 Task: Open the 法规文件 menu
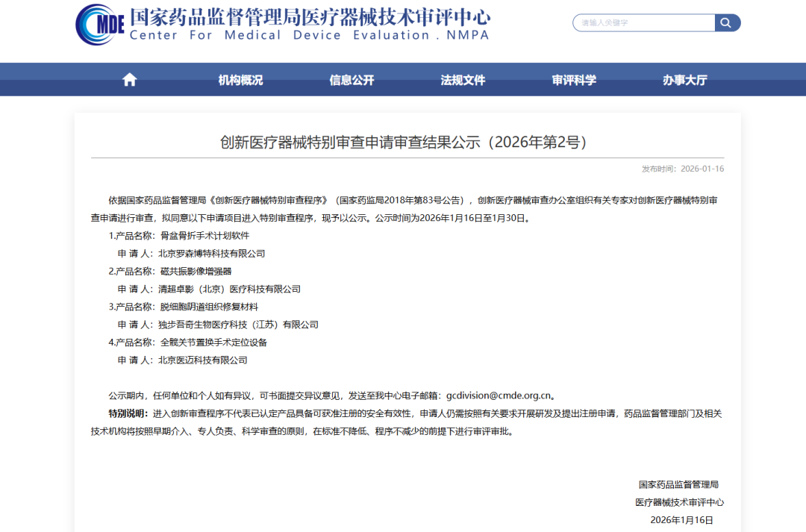click(x=463, y=80)
